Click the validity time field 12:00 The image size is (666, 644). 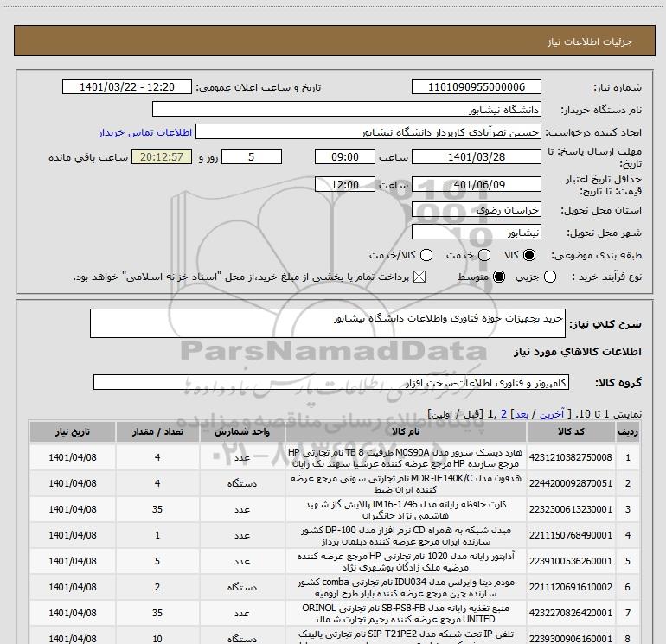(345, 184)
